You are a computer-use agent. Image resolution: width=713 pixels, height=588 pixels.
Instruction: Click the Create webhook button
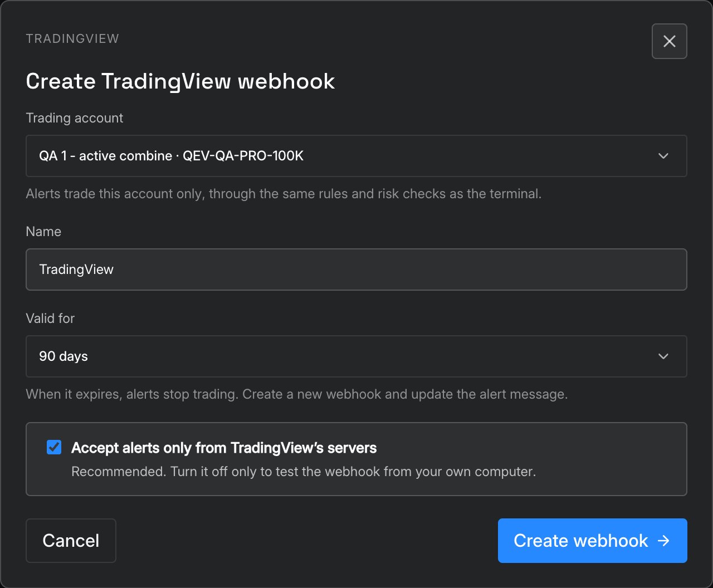pyautogui.click(x=592, y=541)
